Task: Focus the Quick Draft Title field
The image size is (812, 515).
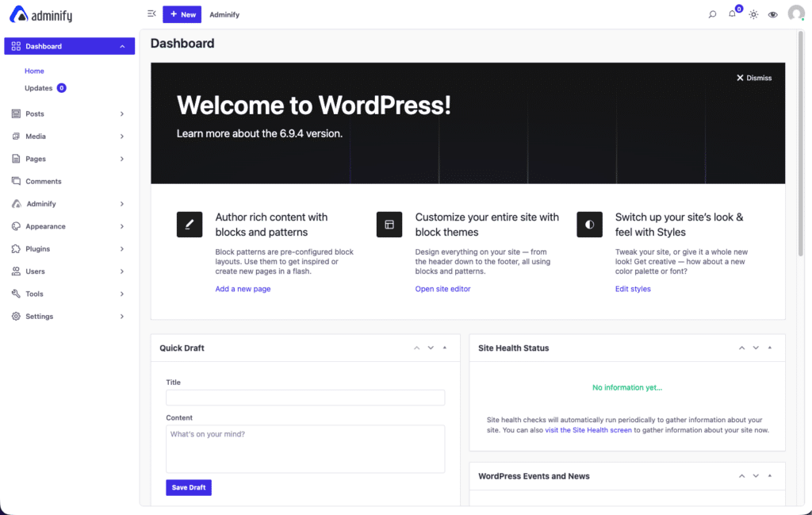Action: pyautogui.click(x=305, y=398)
